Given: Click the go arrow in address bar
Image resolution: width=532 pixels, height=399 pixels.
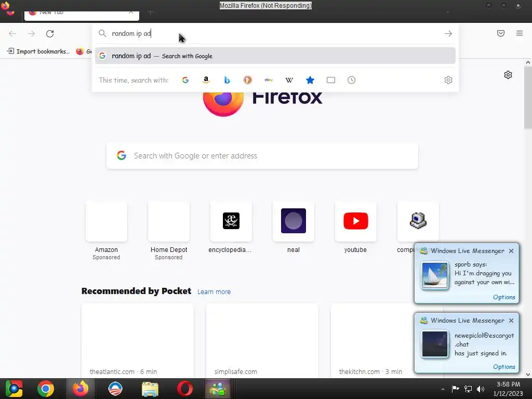Looking at the screenshot, I should [x=448, y=34].
